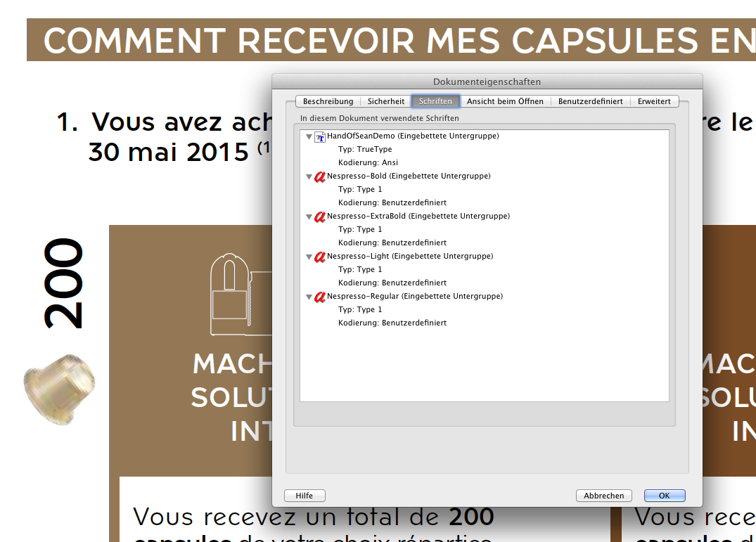Image resolution: width=756 pixels, height=542 pixels.
Task: Click the '30 mai 2015' text
Action: pyautogui.click(x=168, y=153)
